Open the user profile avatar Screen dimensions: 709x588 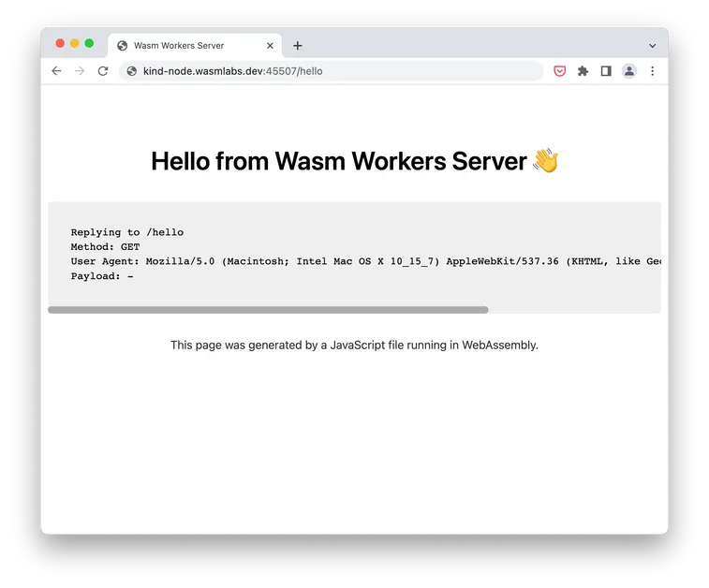click(x=629, y=71)
